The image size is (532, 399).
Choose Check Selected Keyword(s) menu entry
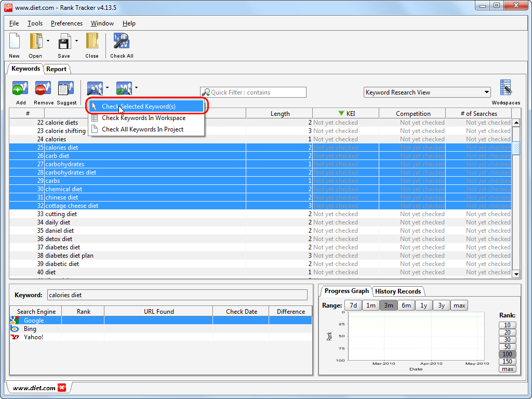click(139, 107)
